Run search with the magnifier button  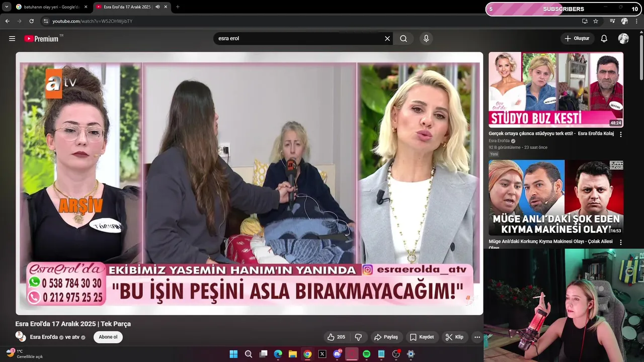(404, 39)
